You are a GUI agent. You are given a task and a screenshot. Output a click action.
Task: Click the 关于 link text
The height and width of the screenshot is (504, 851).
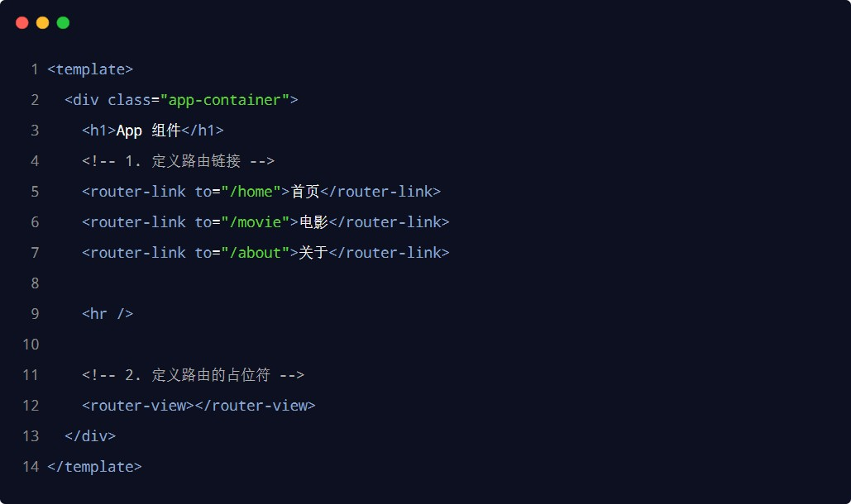(313, 253)
